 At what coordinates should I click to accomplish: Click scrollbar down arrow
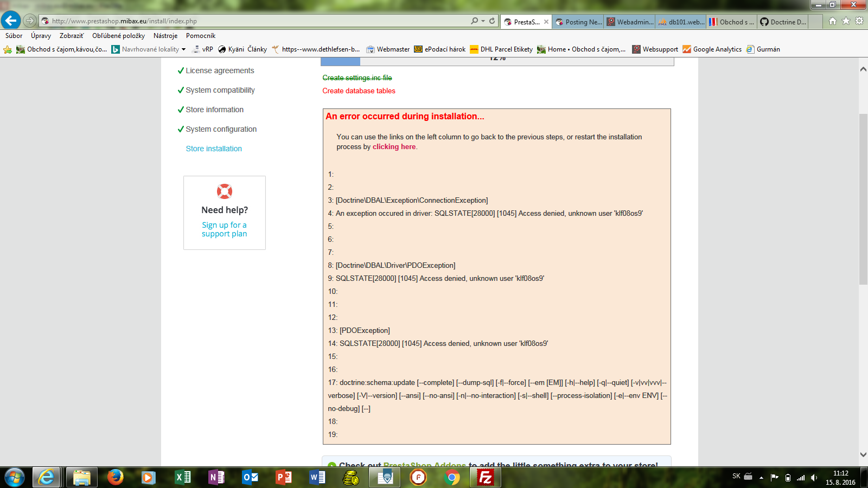coord(863,454)
